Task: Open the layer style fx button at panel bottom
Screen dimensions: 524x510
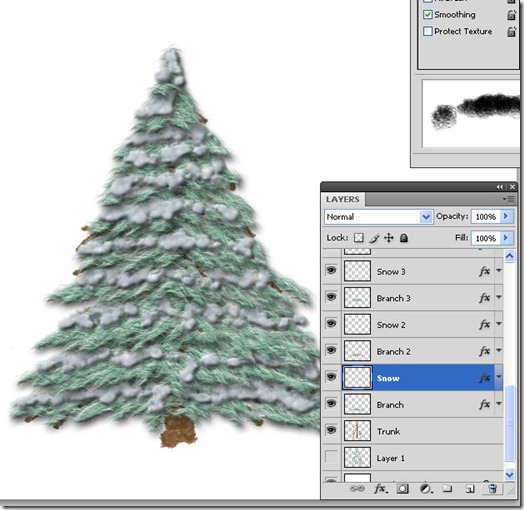Action: pos(381,489)
